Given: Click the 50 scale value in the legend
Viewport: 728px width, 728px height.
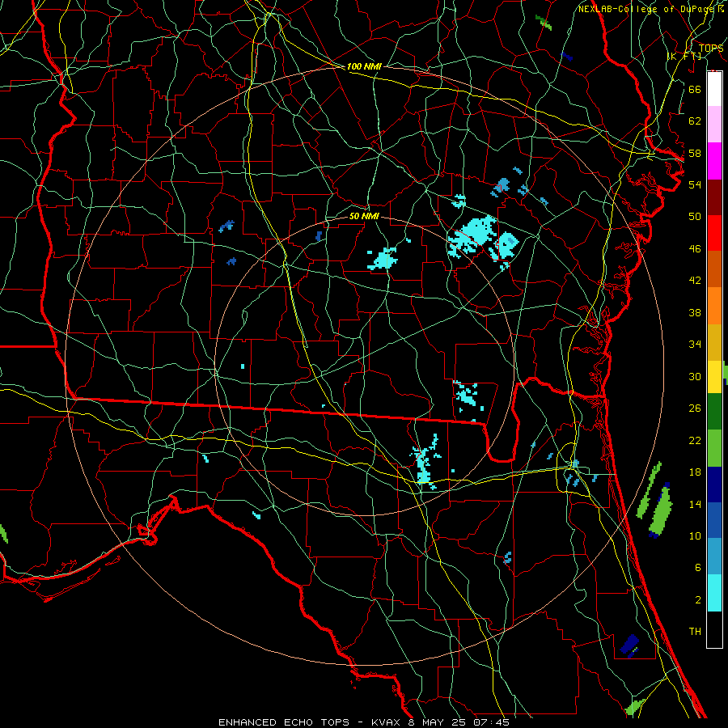Looking at the screenshot, I should click(695, 217).
